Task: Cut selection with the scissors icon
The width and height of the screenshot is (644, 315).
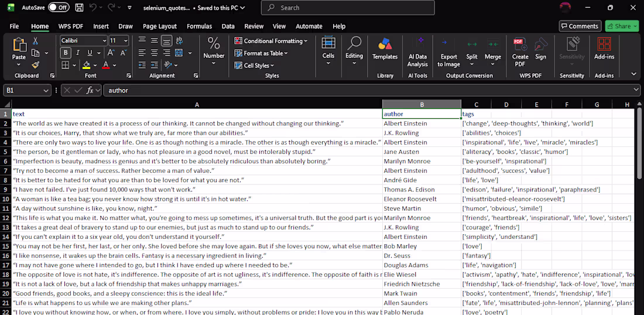Action: 35,41
